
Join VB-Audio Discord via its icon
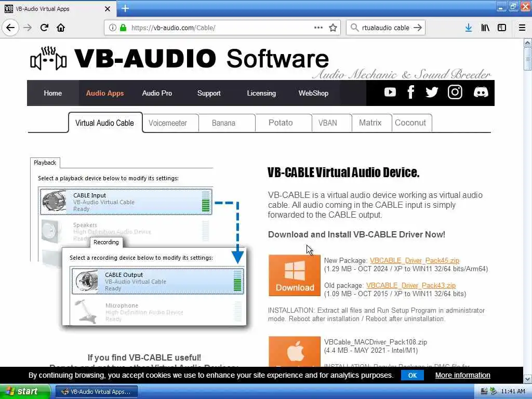[481, 92]
